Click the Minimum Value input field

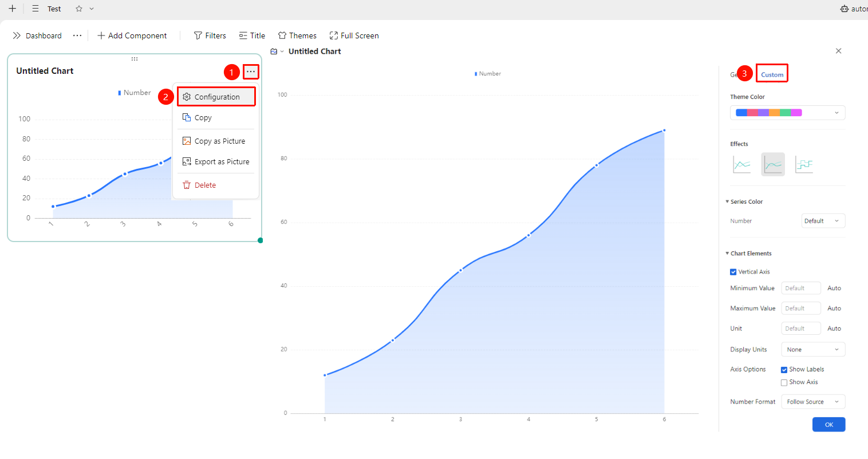point(801,288)
